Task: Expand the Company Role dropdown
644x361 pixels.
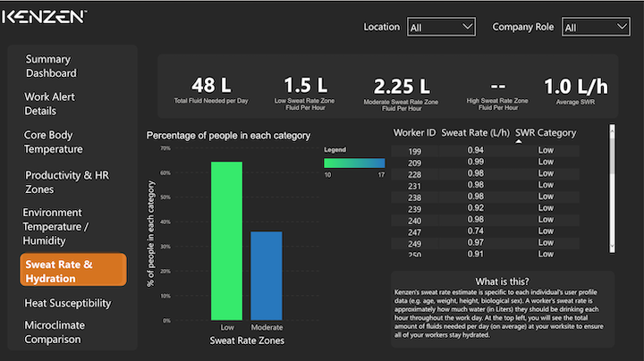Action: coord(595,28)
